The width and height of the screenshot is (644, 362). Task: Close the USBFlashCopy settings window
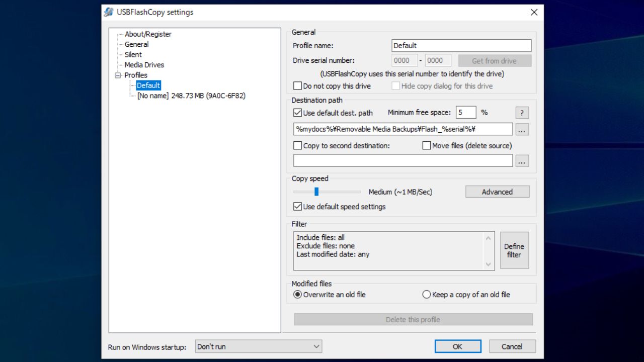[534, 12]
